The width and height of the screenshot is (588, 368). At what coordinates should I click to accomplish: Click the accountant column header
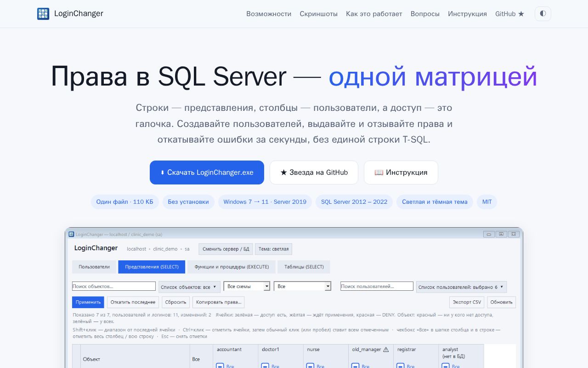[x=229, y=350]
